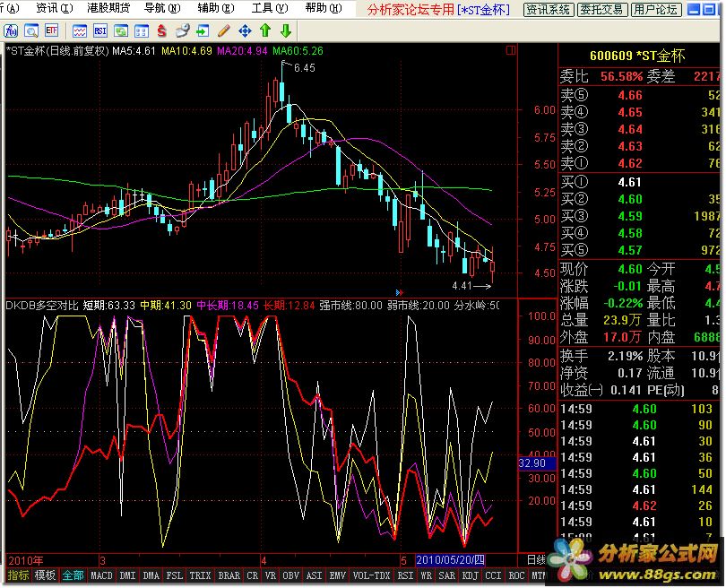Image resolution: width=726 pixels, height=588 pixels.
Task: Select the pencil drawing tool
Action: tap(224, 31)
